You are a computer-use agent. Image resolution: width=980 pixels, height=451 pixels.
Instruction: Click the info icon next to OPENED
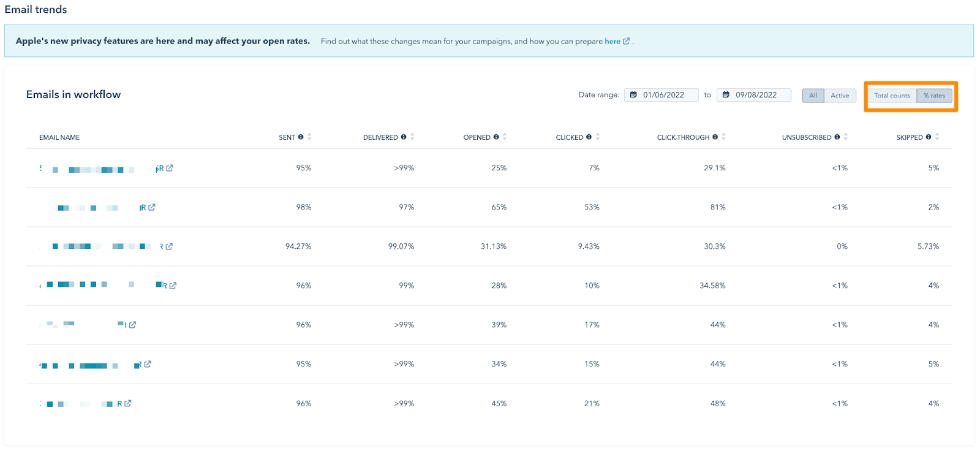tap(496, 137)
